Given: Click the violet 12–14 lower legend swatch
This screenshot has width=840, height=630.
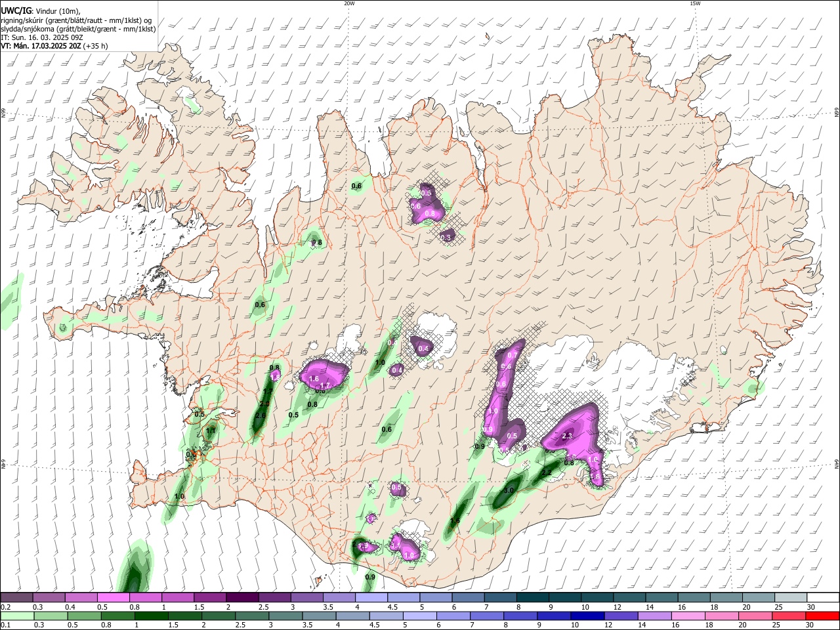Looking at the screenshot, I should point(621,616).
